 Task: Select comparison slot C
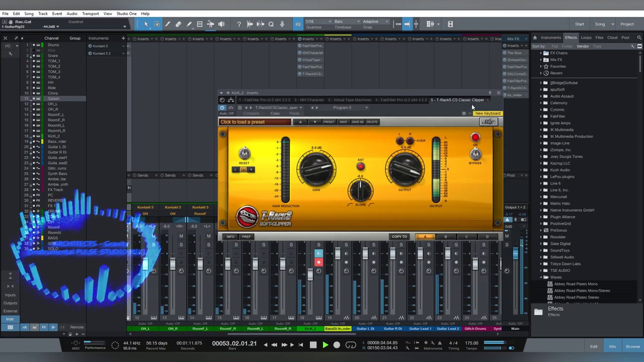pyautogui.click(x=466, y=237)
